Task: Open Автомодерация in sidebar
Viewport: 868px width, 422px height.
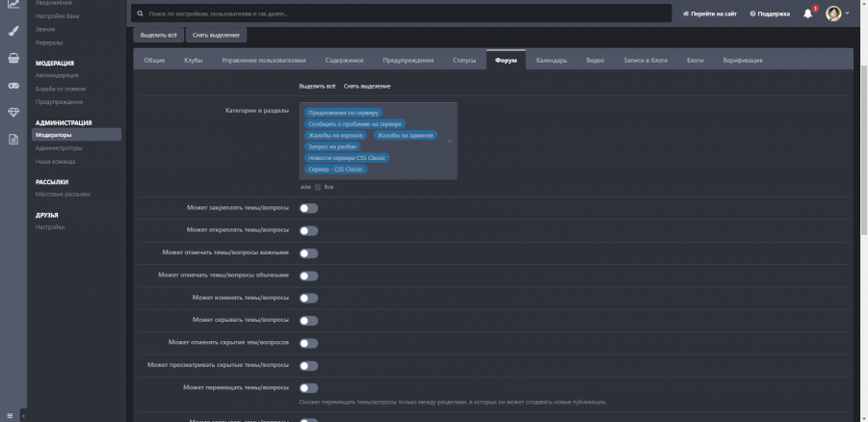Action: click(x=57, y=75)
